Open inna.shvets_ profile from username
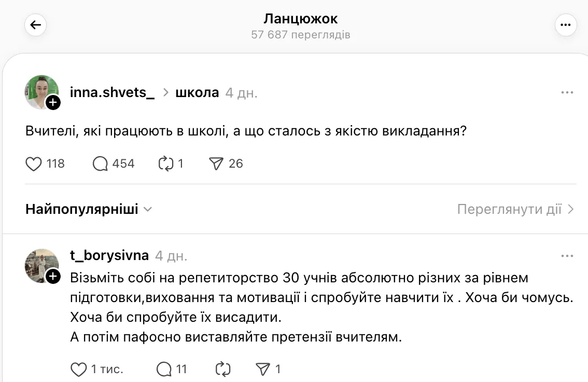The height and width of the screenshot is (382, 588). 111,92
